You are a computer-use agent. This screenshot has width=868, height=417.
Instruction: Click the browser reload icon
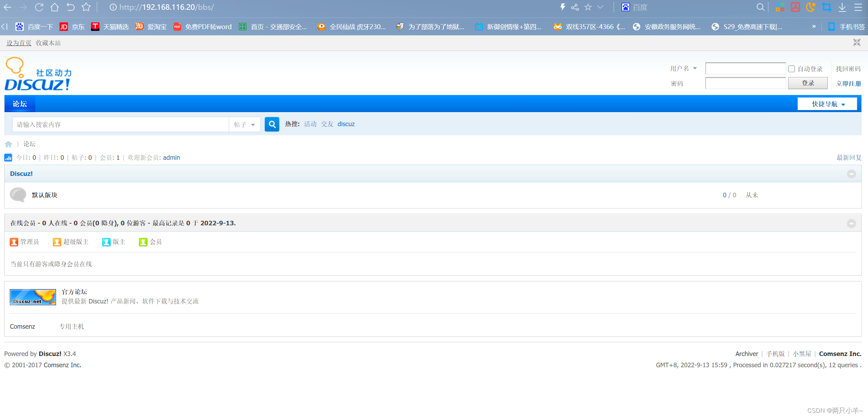click(39, 7)
